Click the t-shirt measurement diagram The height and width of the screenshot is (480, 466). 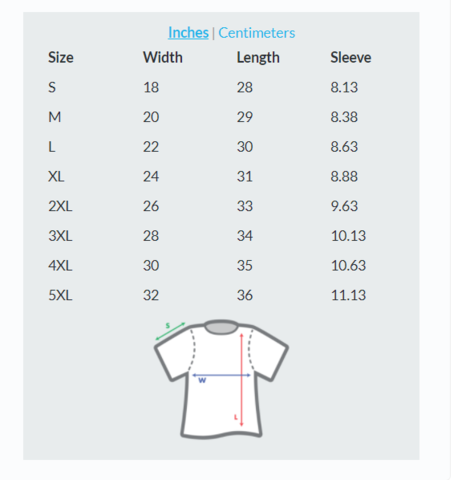pyautogui.click(x=221, y=379)
